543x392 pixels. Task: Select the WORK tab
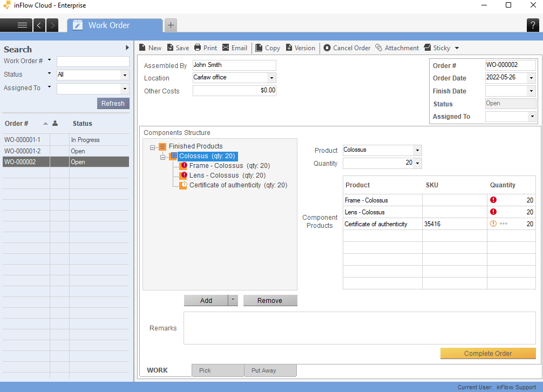coord(157,370)
